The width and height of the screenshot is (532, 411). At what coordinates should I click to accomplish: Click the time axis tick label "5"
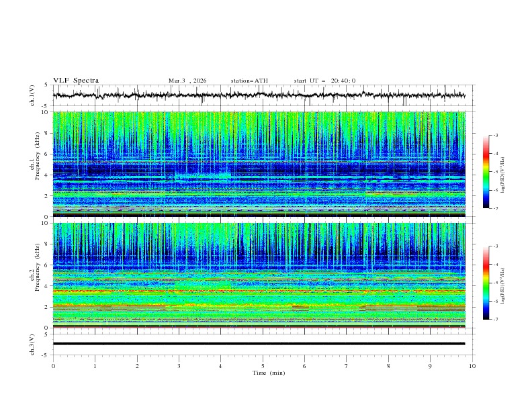[x=263, y=366]
